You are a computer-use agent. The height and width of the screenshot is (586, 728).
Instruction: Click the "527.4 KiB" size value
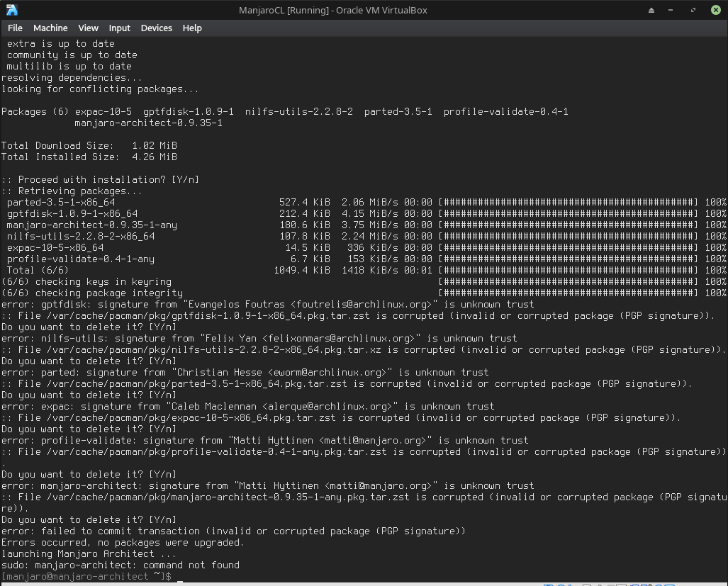pos(305,202)
